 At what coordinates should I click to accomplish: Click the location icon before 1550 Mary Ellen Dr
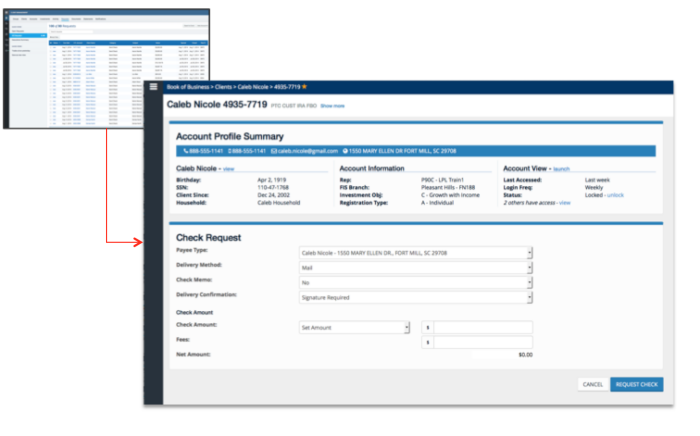(x=345, y=151)
